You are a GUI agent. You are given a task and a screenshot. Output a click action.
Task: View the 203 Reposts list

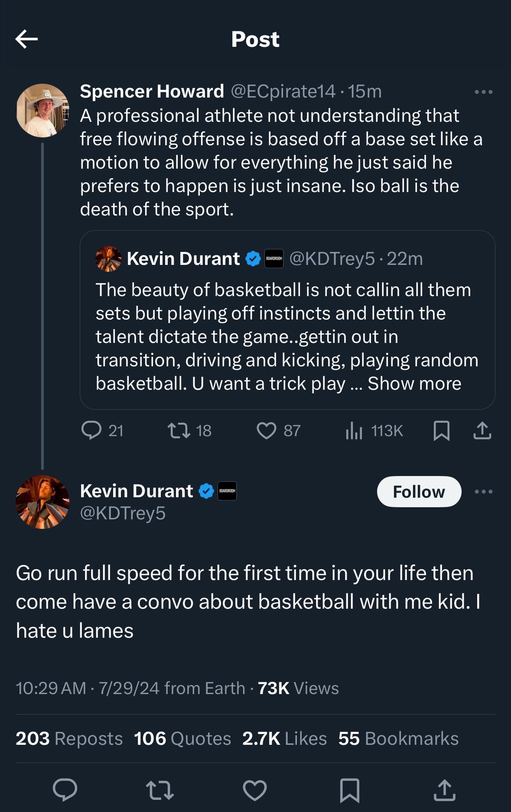point(69,738)
